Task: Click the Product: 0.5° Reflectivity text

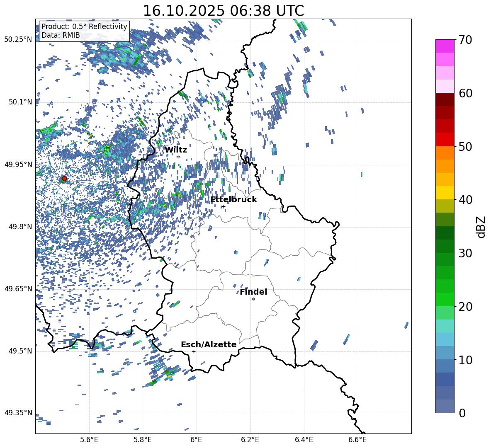Action: tap(84, 26)
